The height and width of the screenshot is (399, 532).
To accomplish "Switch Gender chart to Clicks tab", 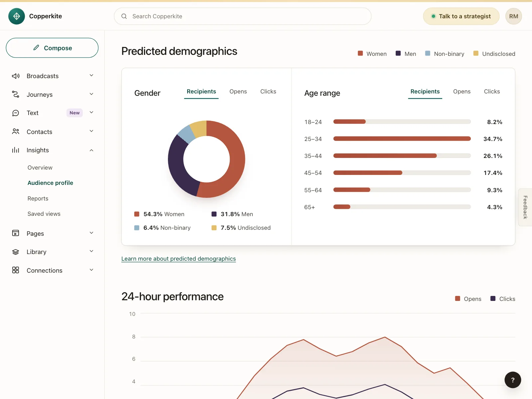I will [x=268, y=92].
